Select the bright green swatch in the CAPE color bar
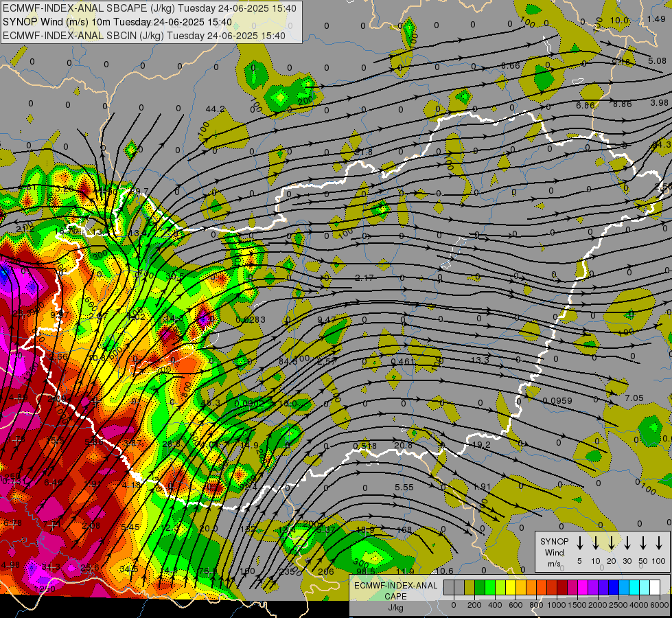The image size is (672, 618). click(490, 587)
